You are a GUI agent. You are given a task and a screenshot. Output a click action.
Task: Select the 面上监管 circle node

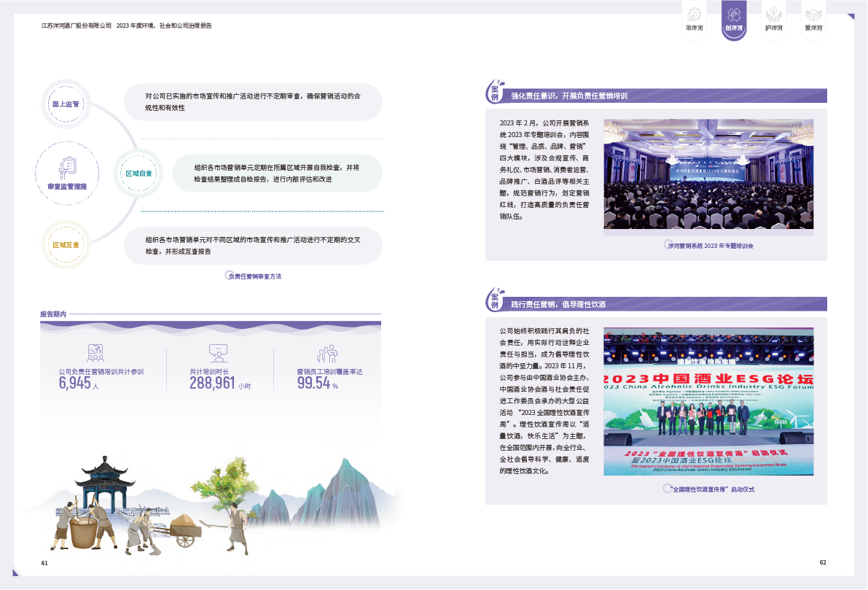66,104
